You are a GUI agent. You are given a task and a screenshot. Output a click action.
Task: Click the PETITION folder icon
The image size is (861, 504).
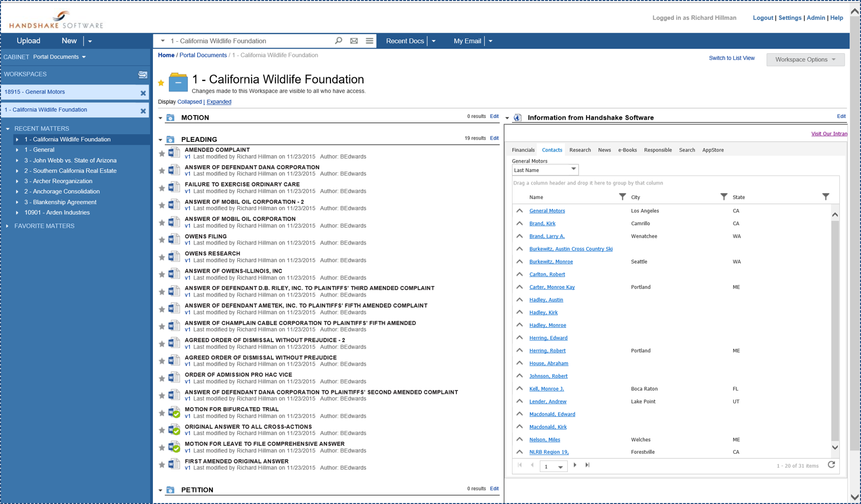[x=170, y=490]
